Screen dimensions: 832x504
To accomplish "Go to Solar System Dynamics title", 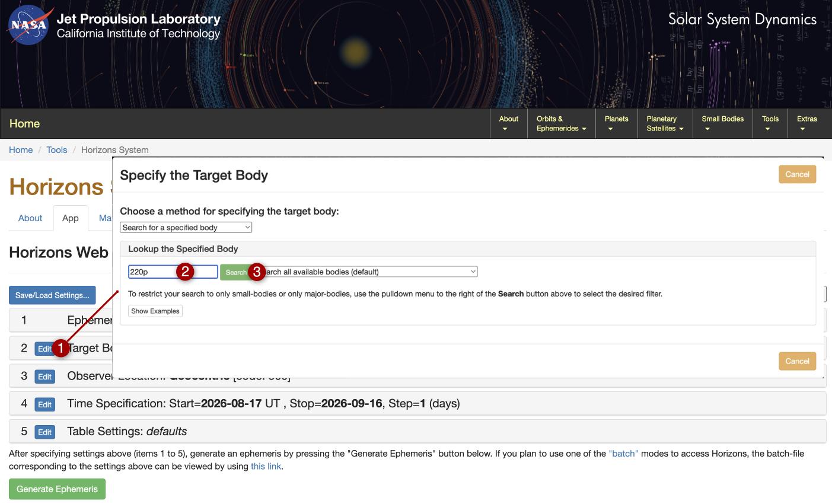I will click(742, 20).
